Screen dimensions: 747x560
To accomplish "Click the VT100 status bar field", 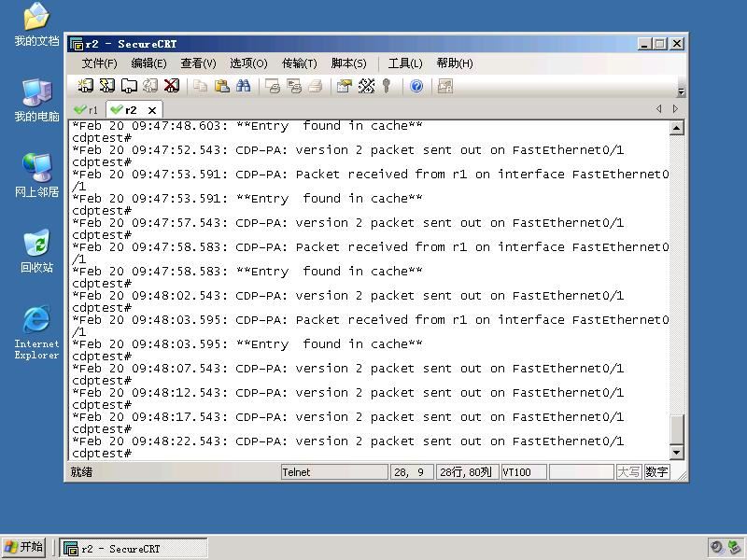I will [x=523, y=472].
